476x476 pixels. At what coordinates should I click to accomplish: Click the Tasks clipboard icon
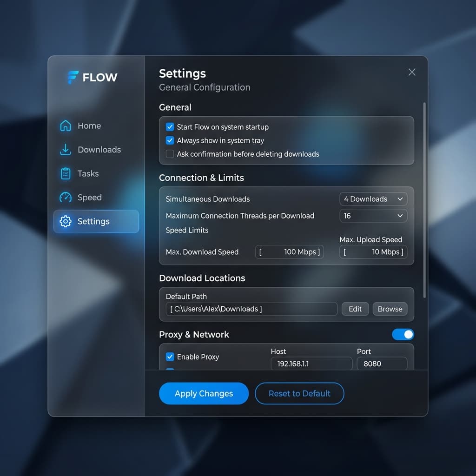(66, 173)
